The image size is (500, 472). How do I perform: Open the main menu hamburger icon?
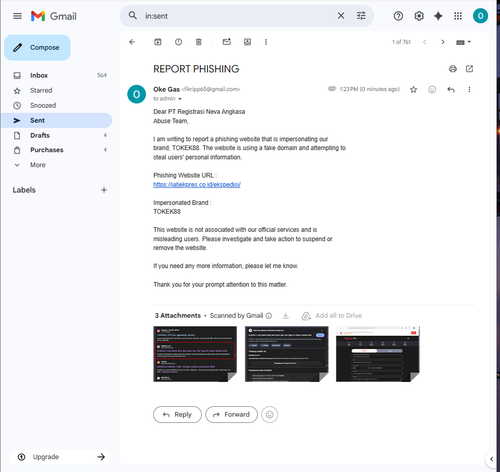(x=17, y=16)
